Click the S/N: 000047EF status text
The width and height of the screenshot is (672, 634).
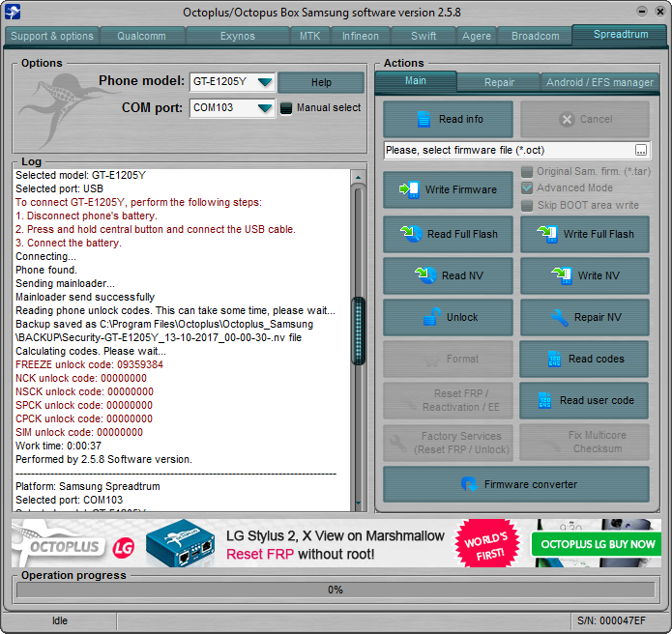[x=611, y=620]
